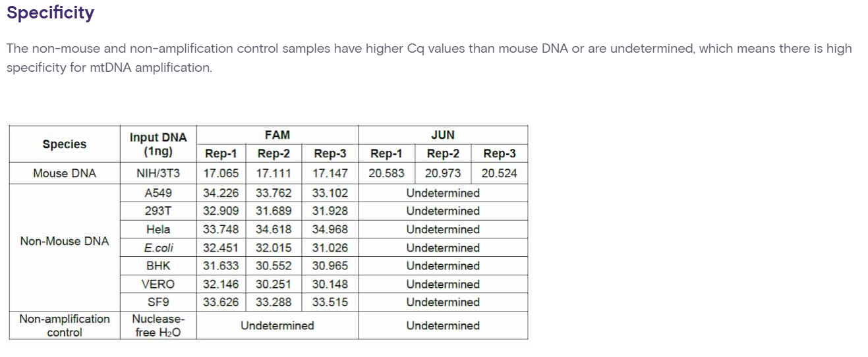868x357 pixels.
Task: Click the Nuclease-free H2O cell
Action: 158,325
